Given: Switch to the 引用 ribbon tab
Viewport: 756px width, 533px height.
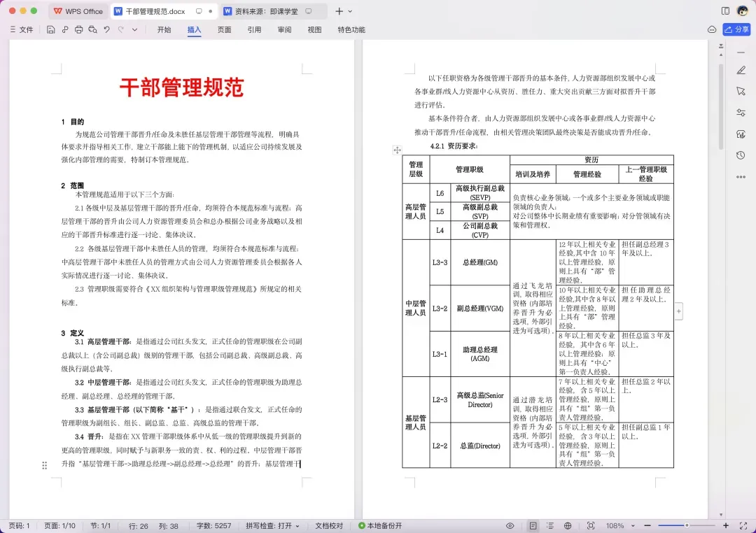Looking at the screenshot, I should [x=254, y=29].
